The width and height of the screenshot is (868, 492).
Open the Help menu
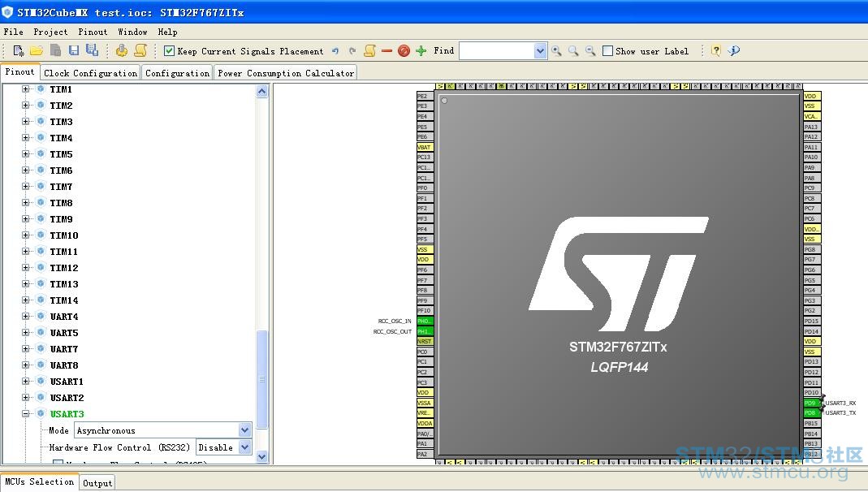167,32
